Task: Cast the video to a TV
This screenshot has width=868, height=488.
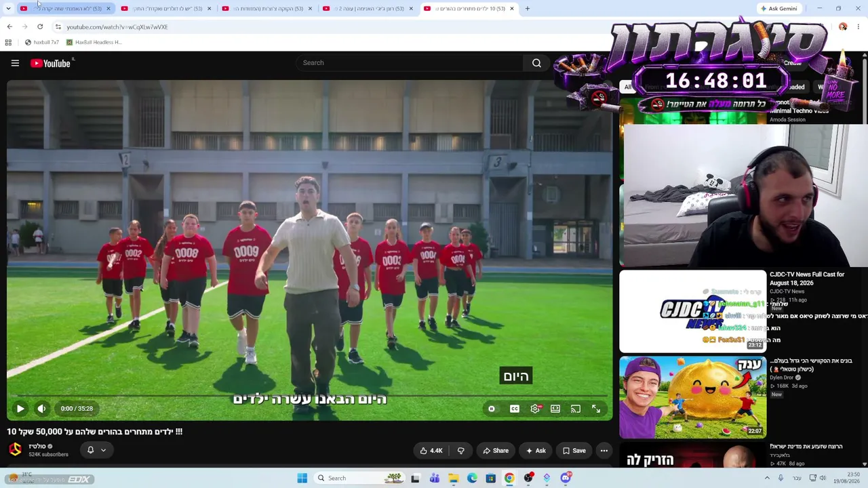Action: (x=576, y=409)
